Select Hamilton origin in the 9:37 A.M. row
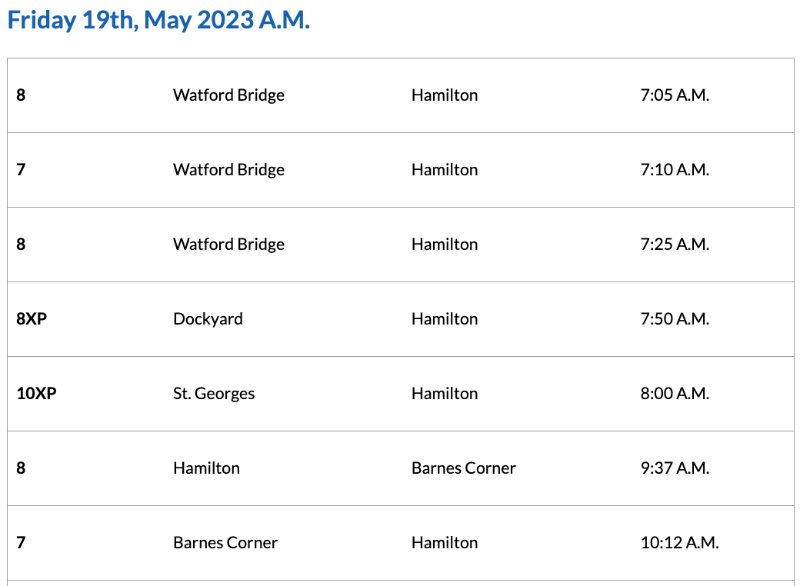The image size is (800, 586). pyautogui.click(x=206, y=468)
